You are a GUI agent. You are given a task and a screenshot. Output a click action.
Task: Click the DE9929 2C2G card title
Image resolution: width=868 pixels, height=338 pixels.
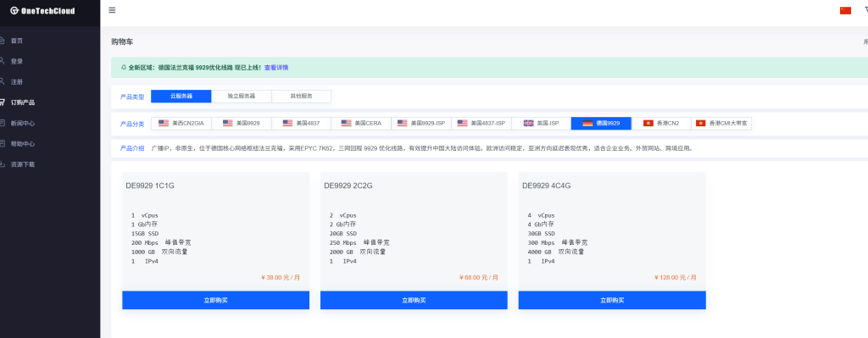[x=348, y=186]
